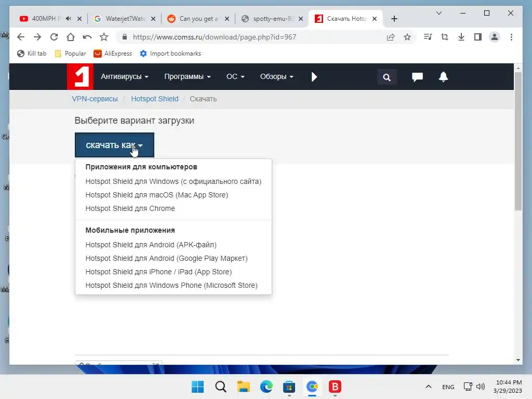Open the tab search chevron

[438, 13]
